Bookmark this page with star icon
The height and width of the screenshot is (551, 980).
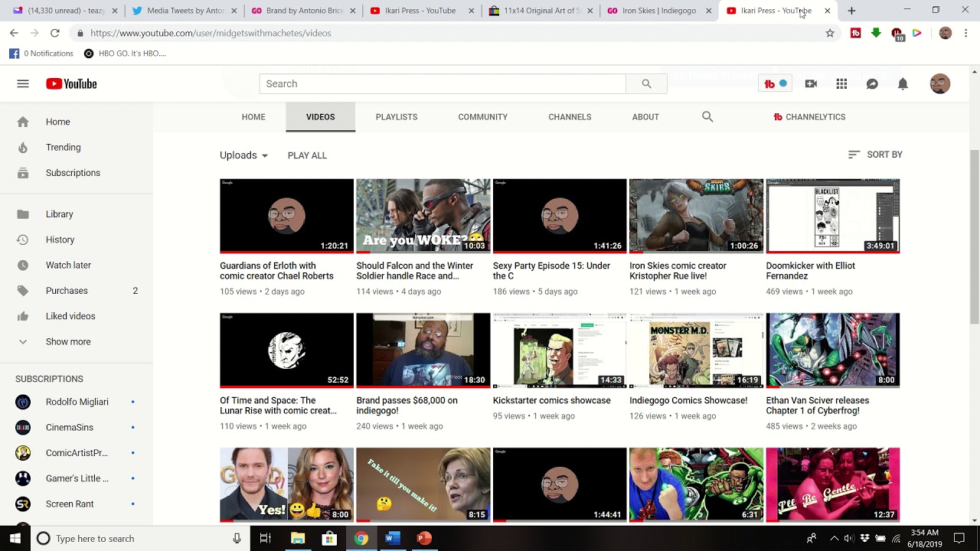pyautogui.click(x=830, y=34)
